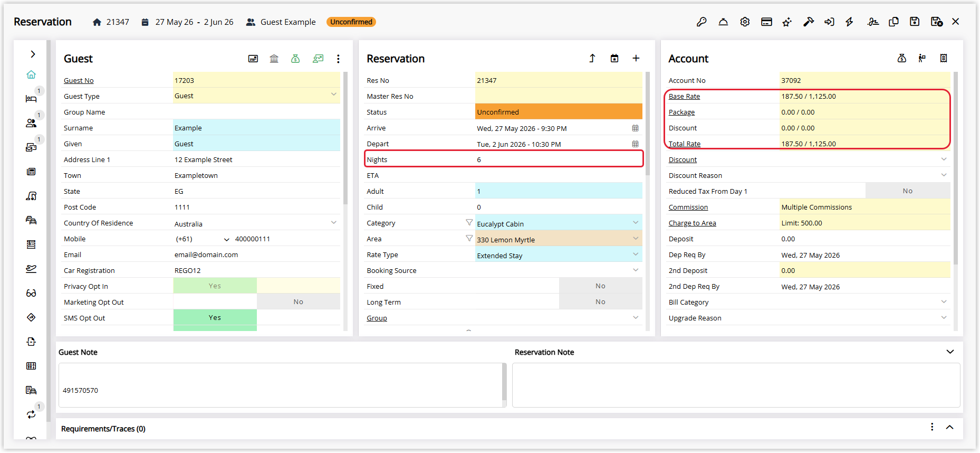980x453 pixels.
Task: Toggle Reduced Tax From Day 1
Action: (x=908, y=191)
